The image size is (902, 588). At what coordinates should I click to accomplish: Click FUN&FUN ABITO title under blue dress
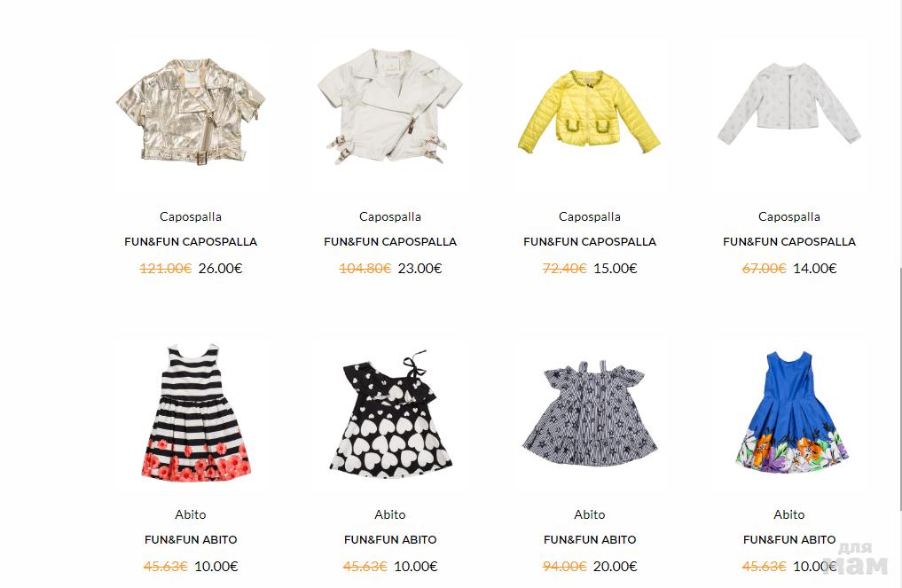(789, 540)
